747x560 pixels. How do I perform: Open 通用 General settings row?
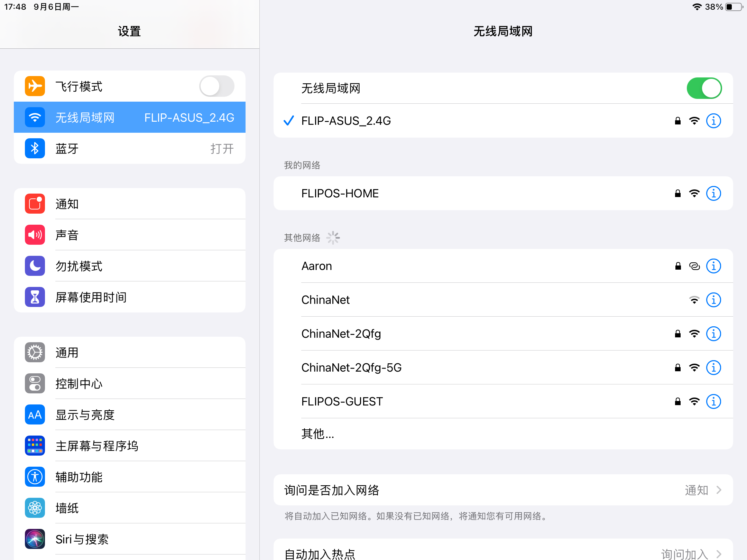130,352
